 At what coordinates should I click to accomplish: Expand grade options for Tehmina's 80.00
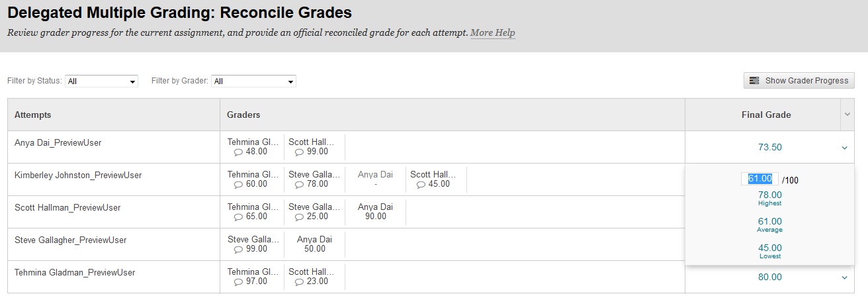[x=844, y=277]
